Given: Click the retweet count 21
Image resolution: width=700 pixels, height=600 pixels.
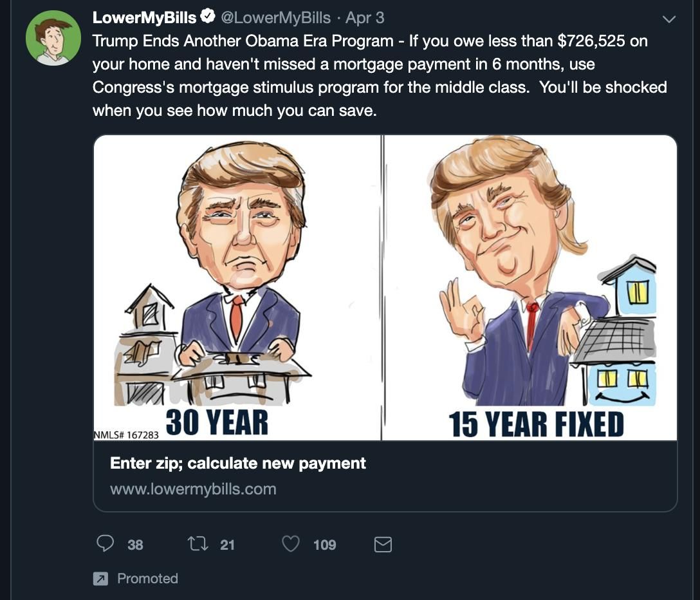Looking at the screenshot, I should click(x=227, y=545).
